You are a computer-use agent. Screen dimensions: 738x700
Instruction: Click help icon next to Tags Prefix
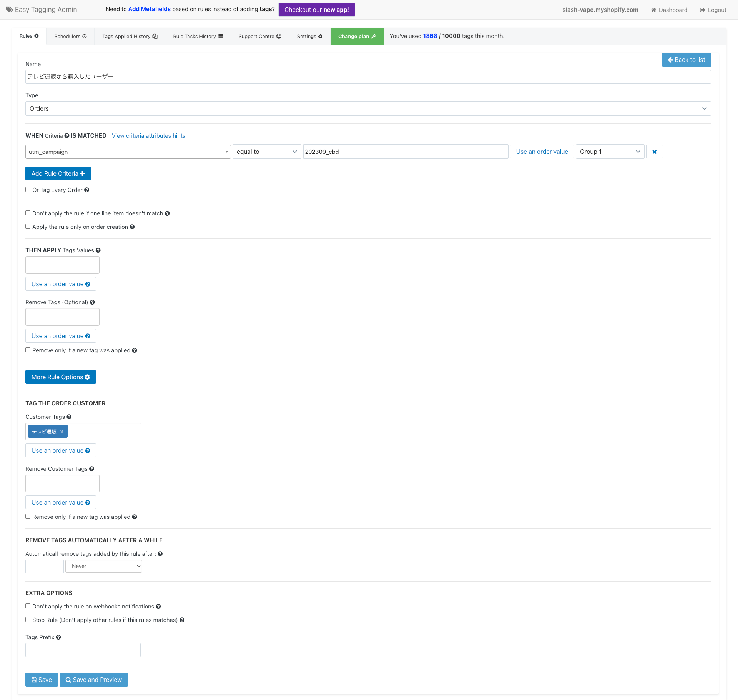pos(58,637)
